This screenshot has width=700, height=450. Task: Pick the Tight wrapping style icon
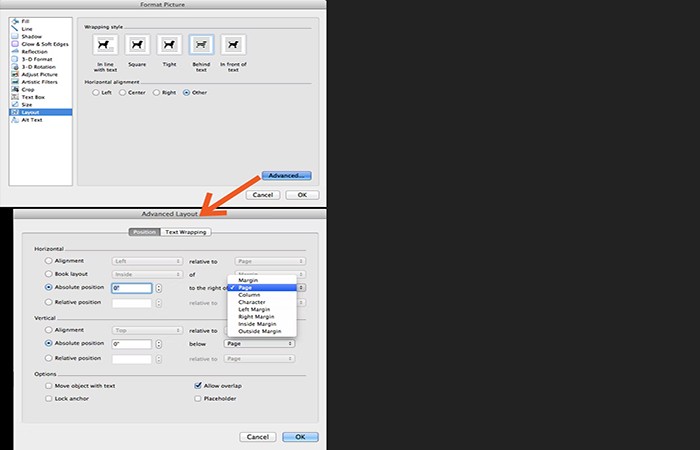[x=169, y=45]
